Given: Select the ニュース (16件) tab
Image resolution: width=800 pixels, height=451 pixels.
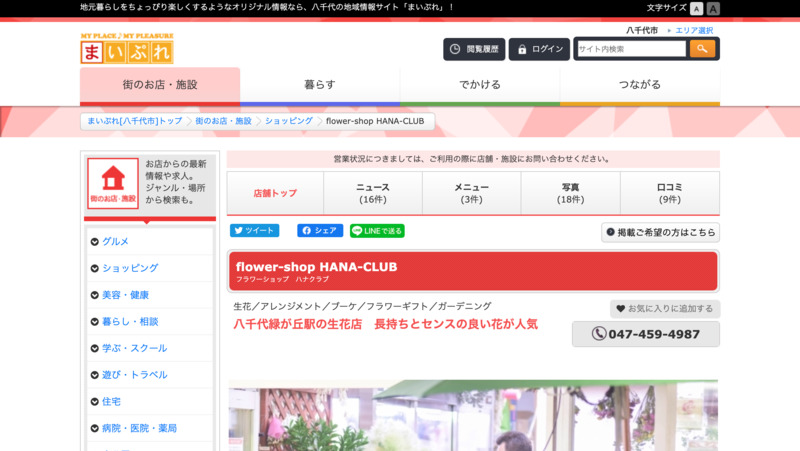Looking at the screenshot, I should 373,193.
